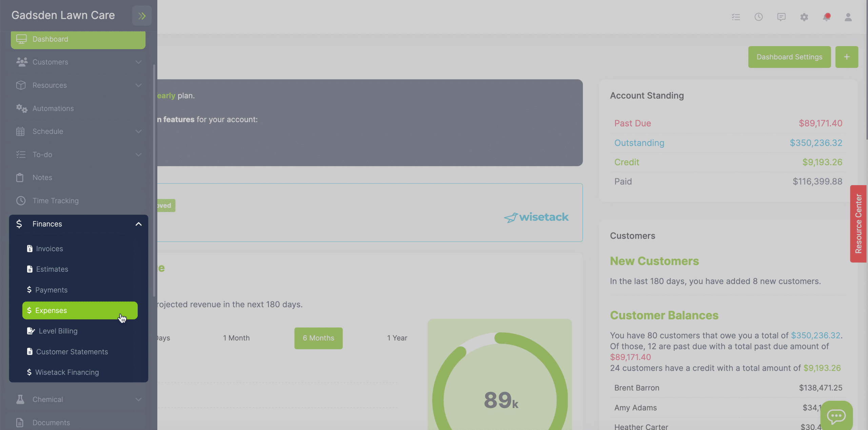
Task: Click the New Customers heading
Action: [x=654, y=261]
